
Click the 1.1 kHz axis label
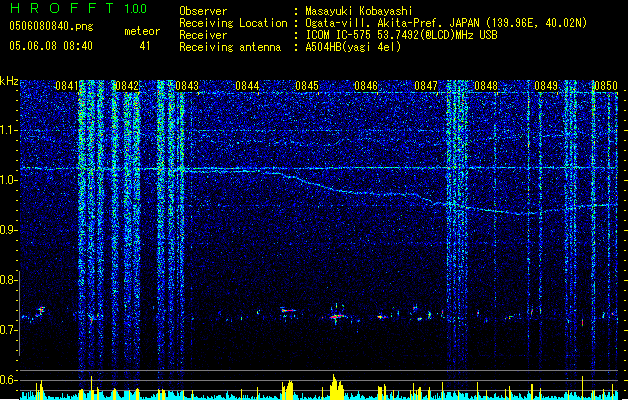pyautogui.click(x=7, y=130)
